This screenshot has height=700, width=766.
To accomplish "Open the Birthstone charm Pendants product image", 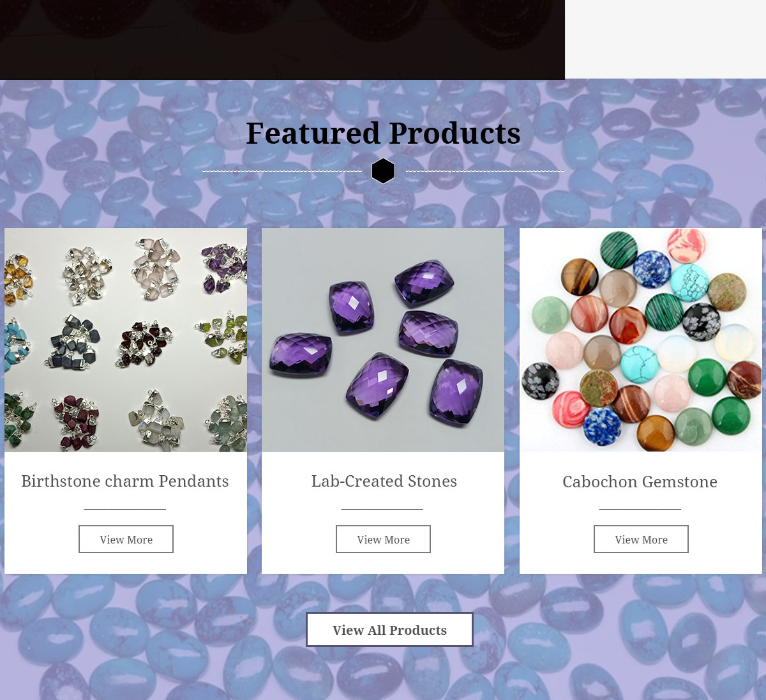I will [126, 340].
